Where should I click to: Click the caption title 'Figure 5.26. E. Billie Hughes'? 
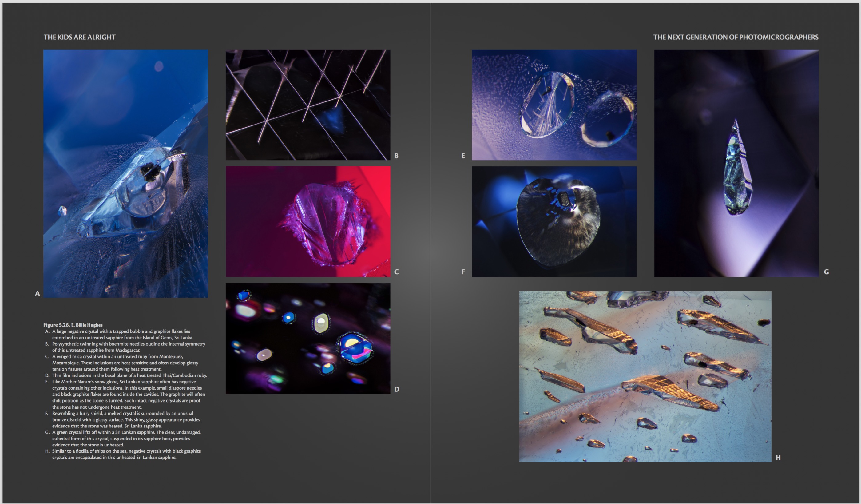tap(73, 325)
